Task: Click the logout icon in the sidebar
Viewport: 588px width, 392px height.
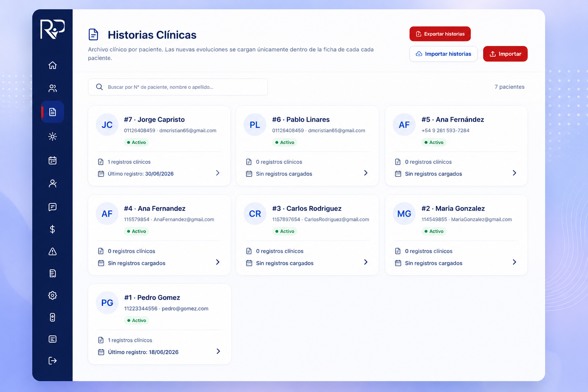Action: click(x=52, y=361)
